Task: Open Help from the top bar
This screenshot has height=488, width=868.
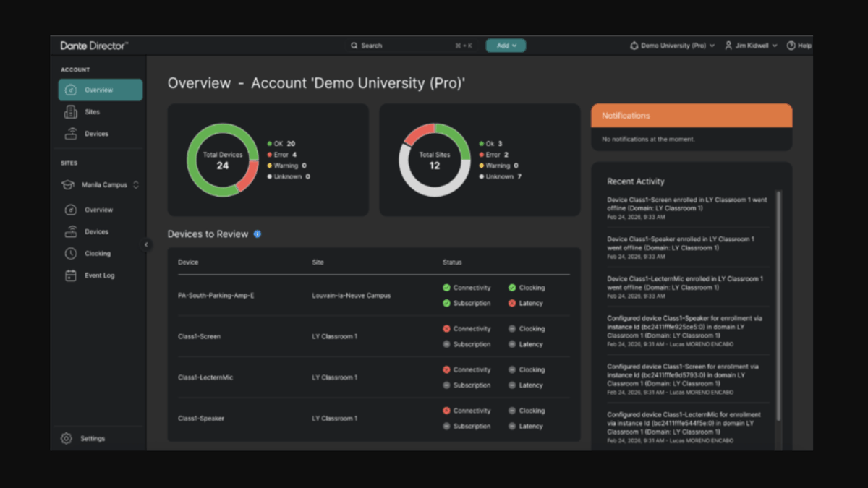Action: (x=799, y=45)
